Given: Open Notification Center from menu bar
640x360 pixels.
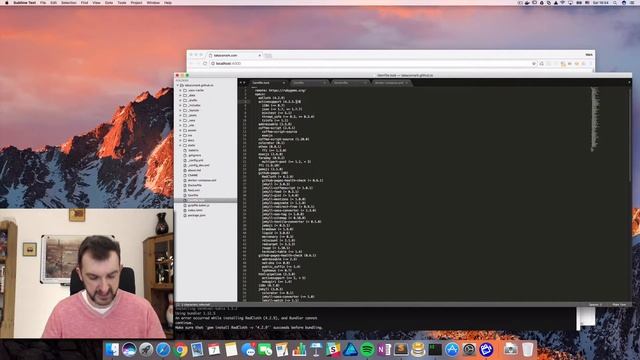Looking at the screenshot, I should click(x=633, y=2).
